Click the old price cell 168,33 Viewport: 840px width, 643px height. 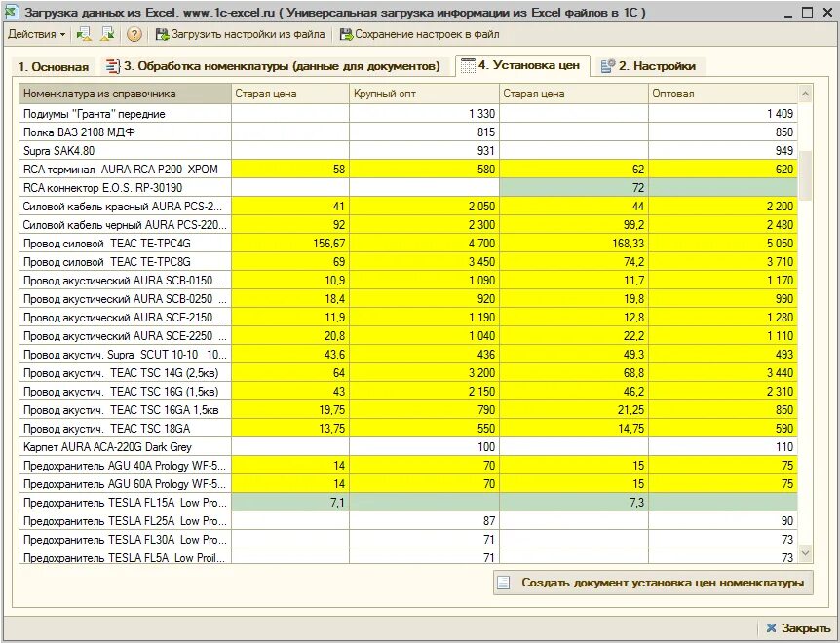[x=574, y=243]
